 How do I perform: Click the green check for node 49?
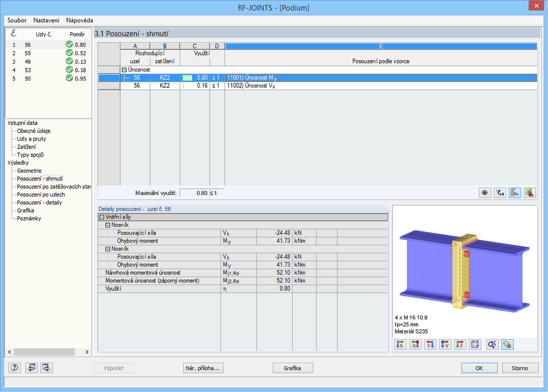(69, 62)
